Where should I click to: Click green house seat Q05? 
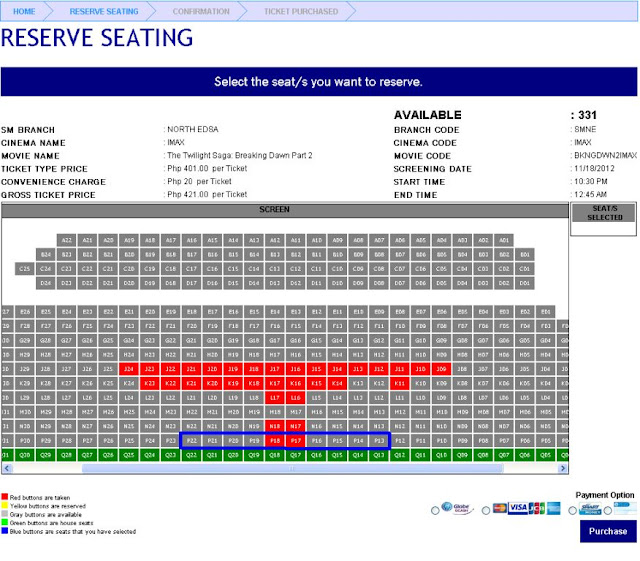[x=546, y=454]
